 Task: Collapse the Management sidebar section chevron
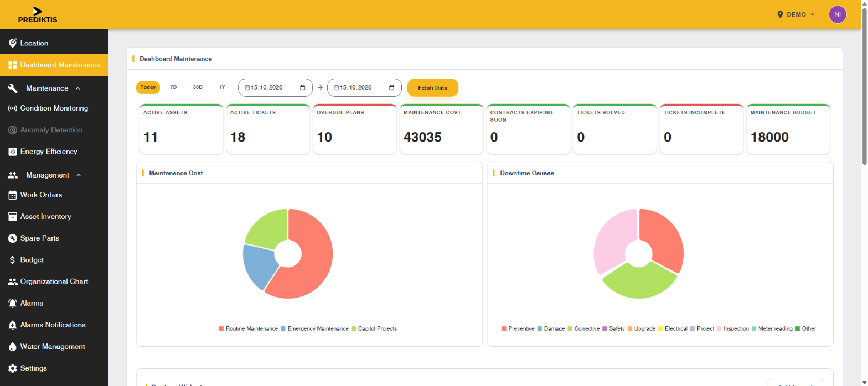[78, 175]
